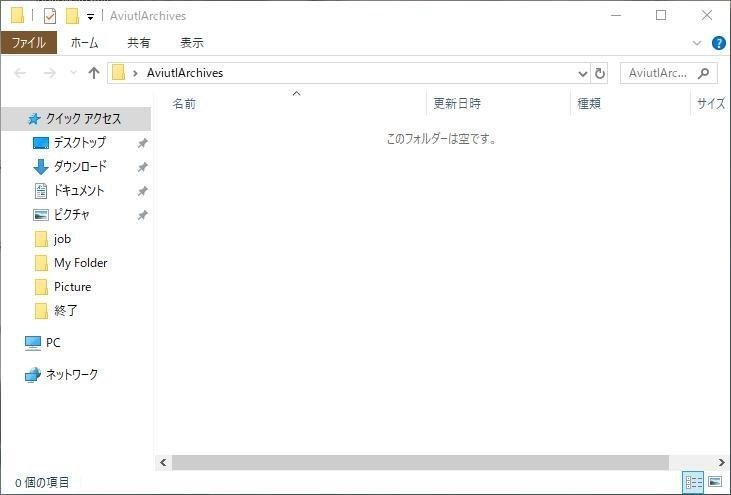Open ピクチャ in navigation pane

(71, 214)
